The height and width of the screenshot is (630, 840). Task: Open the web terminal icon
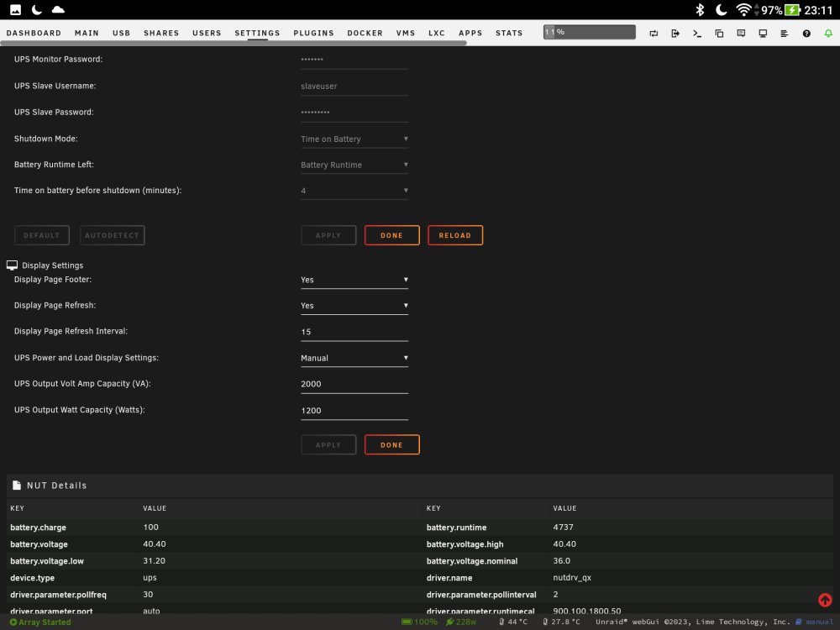tap(697, 34)
